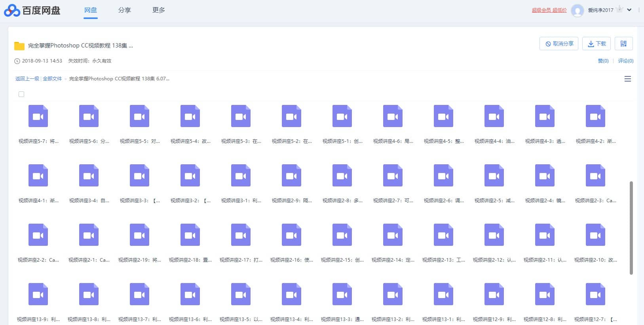Open video file 视频讲座5-2
This screenshot has height=325, width=644.
point(292,116)
